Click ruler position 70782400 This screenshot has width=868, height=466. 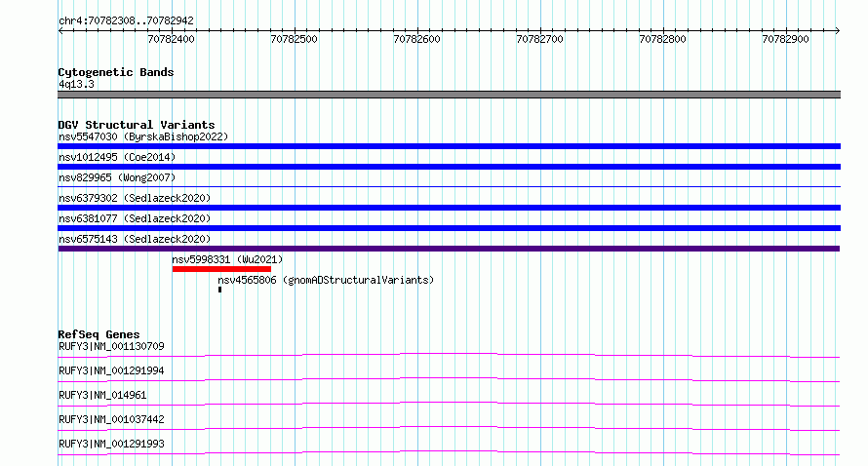[x=171, y=39]
